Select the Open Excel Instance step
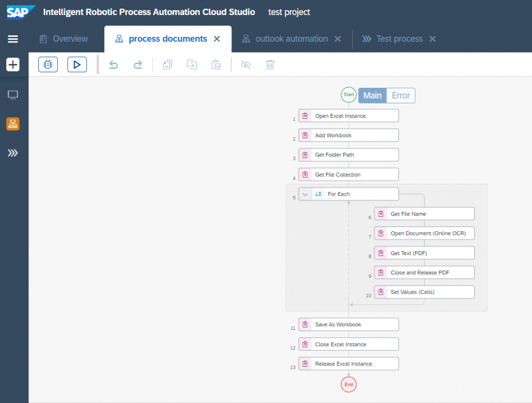This screenshot has width=532, height=403. pyautogui.click(x=349, y=116)
